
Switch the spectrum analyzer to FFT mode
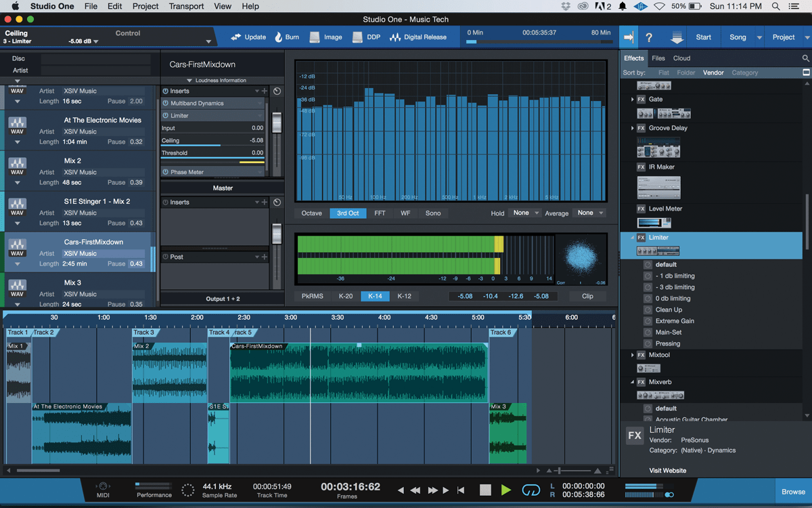[380, 213]
